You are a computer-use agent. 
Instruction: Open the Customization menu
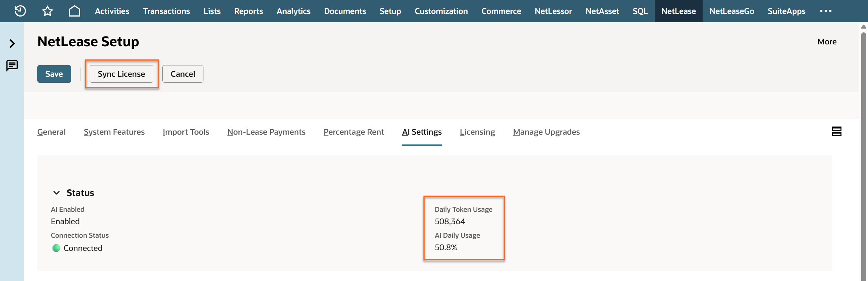point(441,11)
